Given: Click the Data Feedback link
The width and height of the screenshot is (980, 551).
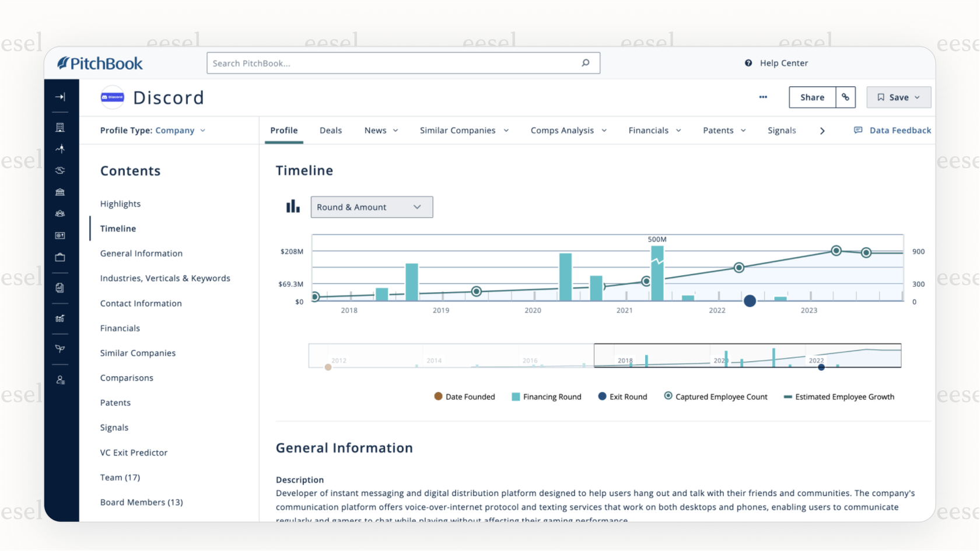Looking at the screenshot, I should coord(900,130).
